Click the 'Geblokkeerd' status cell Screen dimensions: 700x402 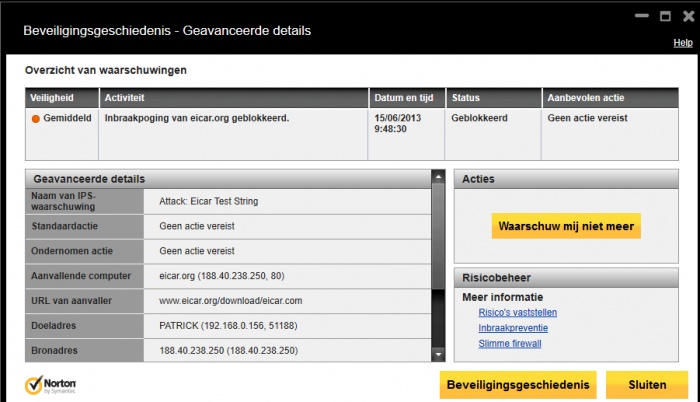(x=479, y=118)
